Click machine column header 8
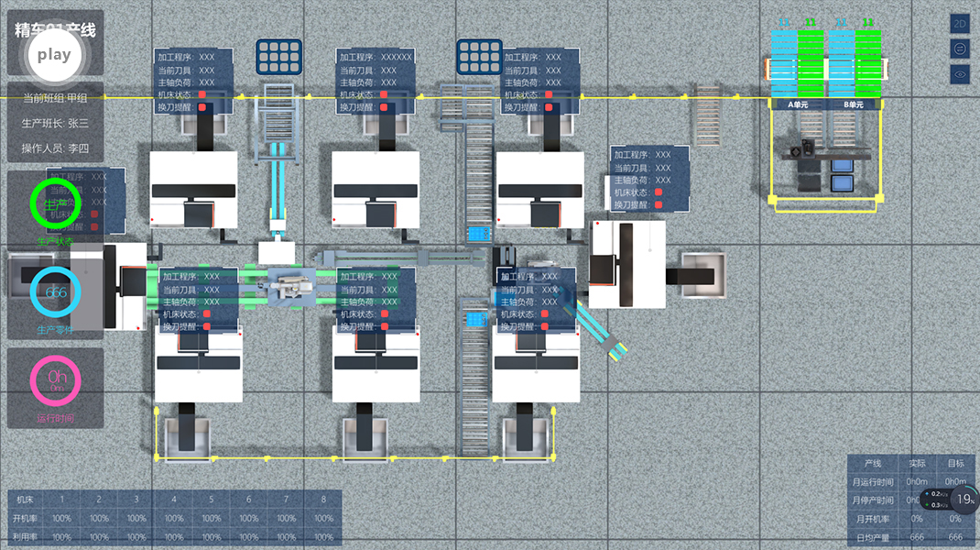Viewport: 980px width, 550px height. pyautogui.click(x=323, y=500)
